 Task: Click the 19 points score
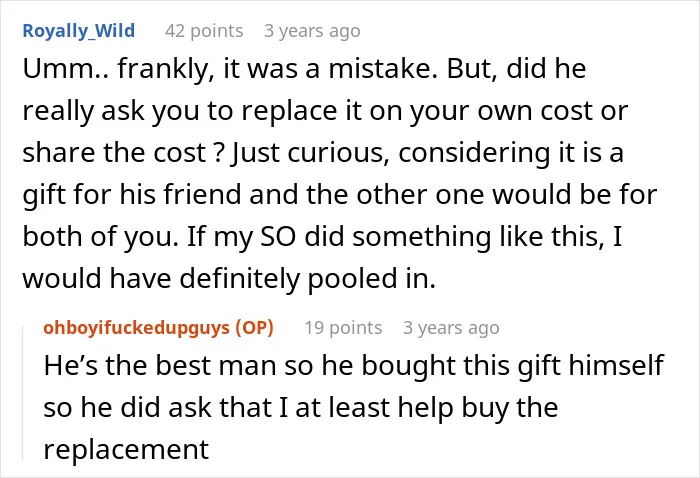(343, 328)
